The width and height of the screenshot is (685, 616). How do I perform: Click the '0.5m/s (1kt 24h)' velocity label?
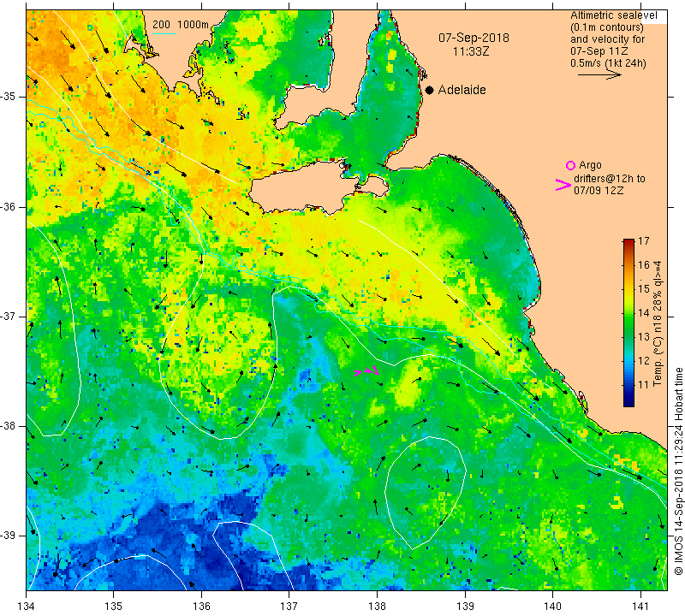click(x=608, y=63)
